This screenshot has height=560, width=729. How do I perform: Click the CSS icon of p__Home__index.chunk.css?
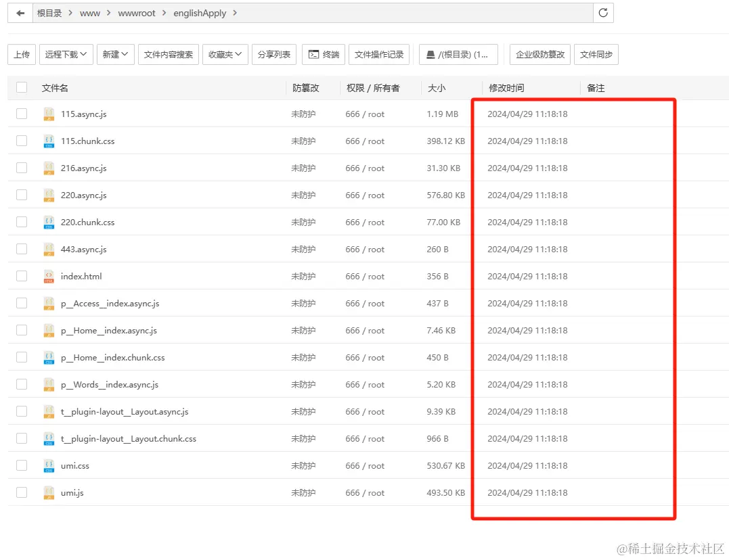pyautogui.click(x=49, y=357)
